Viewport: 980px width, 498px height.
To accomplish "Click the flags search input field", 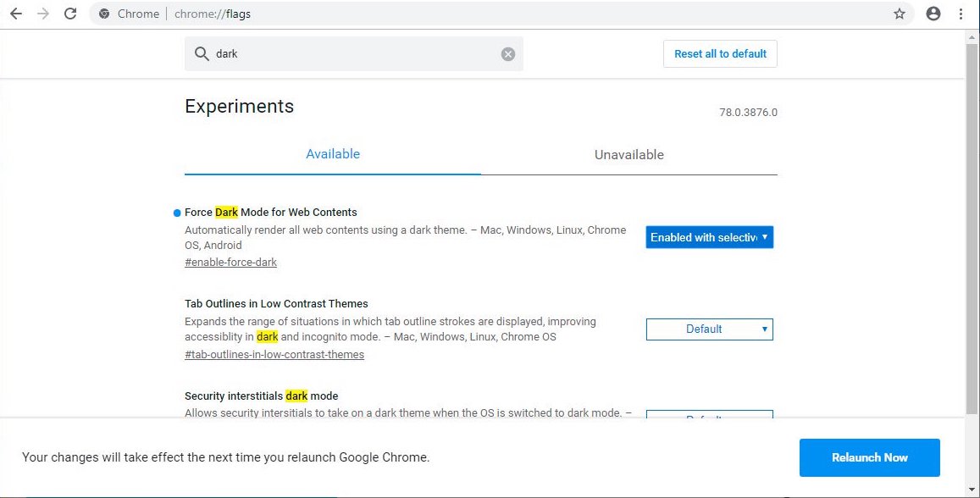I will pos(356,54).
